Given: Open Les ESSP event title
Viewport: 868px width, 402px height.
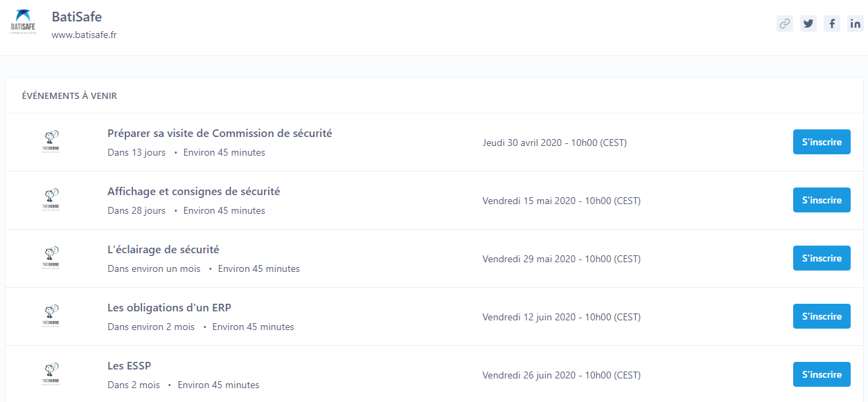Looking at the screenshot, I should point(130,366).
